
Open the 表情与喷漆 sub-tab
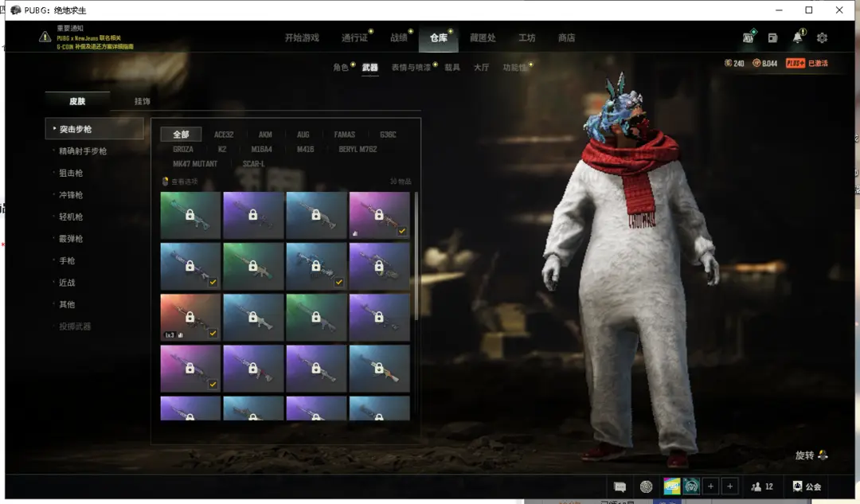pos(411,68)
